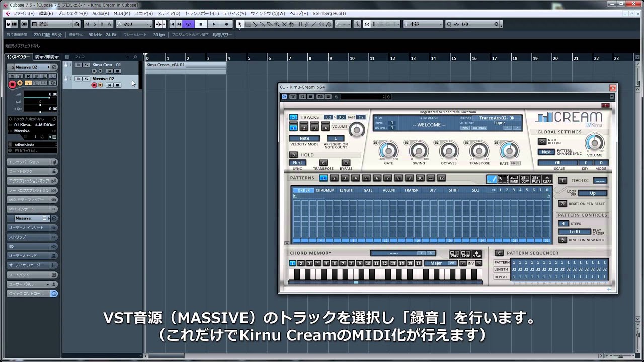Click the Record transport button in toolbar
The height and width of the screenshot is (362, 644).
pos(226,24)
